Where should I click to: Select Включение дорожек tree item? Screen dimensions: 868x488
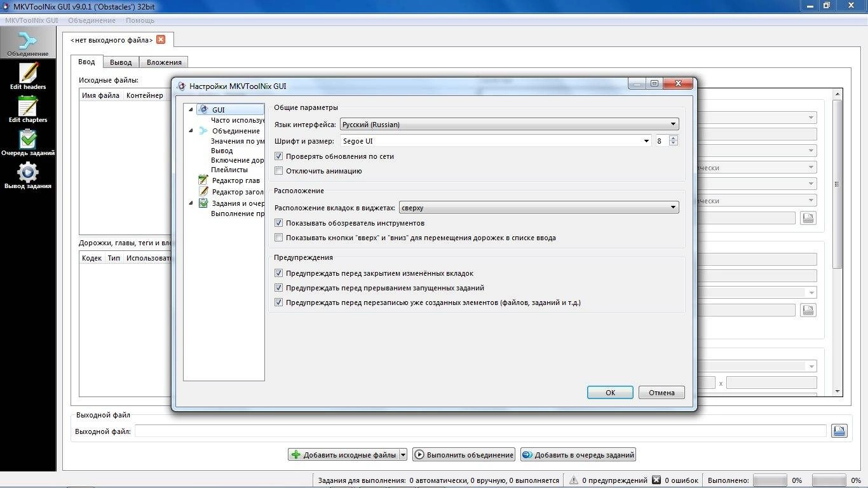click(x=238, y=160)
